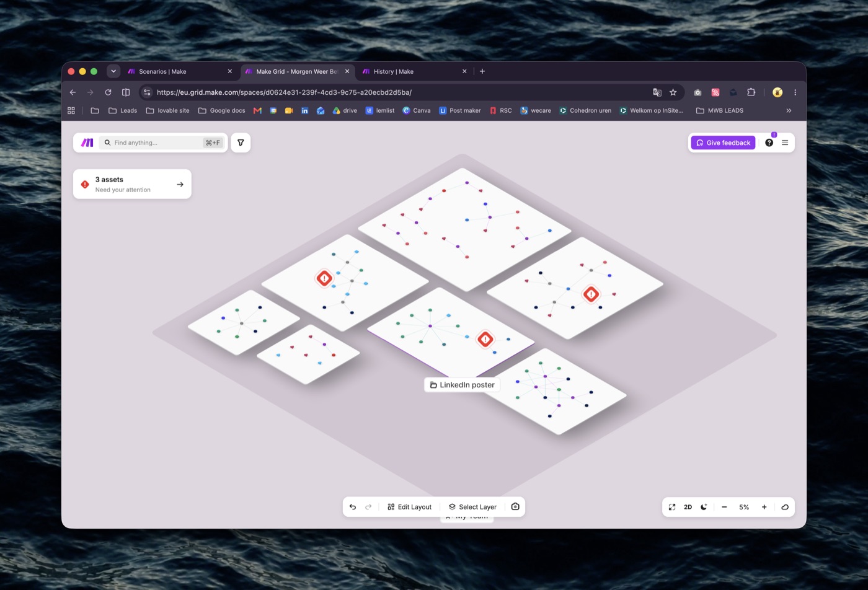Click the alert icon on the left-center grid tile
This screenshot has height=590, width=868.
324,278
